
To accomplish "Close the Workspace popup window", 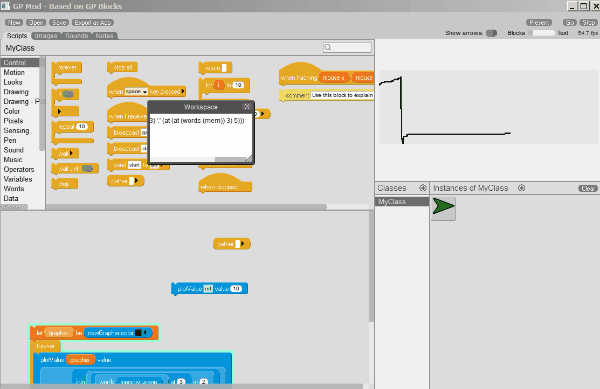I will point(247,107).
